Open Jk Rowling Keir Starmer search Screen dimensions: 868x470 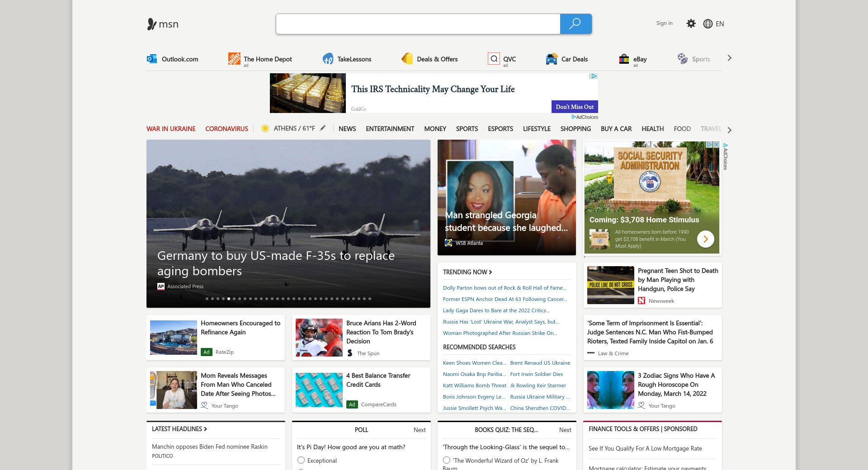tap(538, 385)
